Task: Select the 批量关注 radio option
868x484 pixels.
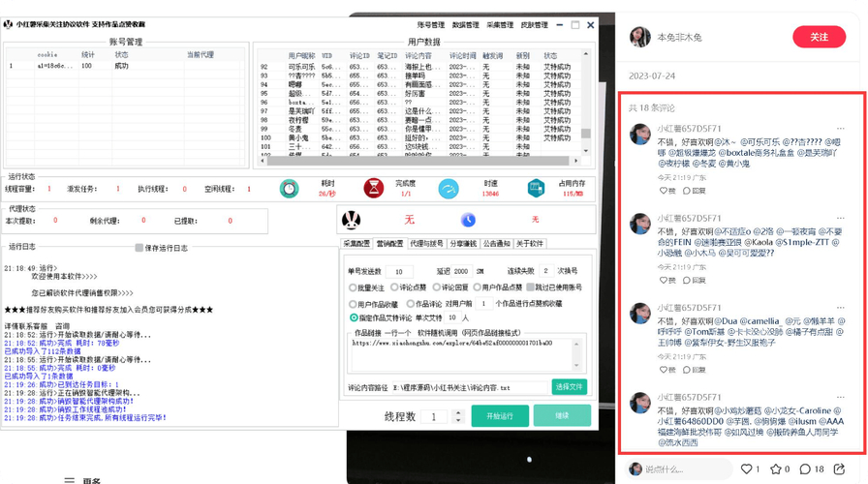Action: pos(353,287)
